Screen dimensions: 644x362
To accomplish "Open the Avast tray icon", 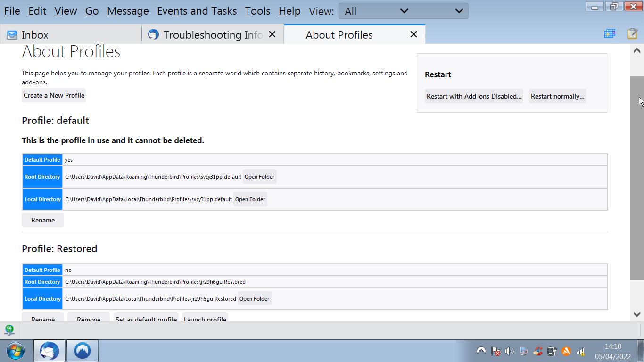I will point(566,351).
